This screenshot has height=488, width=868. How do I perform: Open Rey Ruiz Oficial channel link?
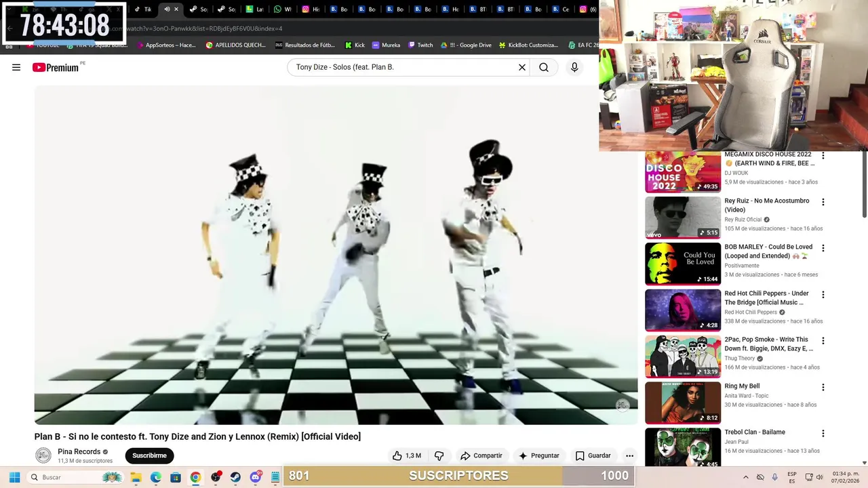pos(743,220)
